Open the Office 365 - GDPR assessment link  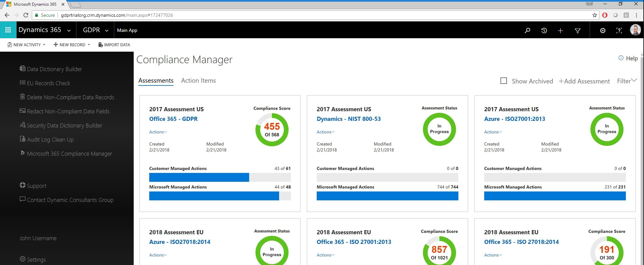click(x=173, y=119)
